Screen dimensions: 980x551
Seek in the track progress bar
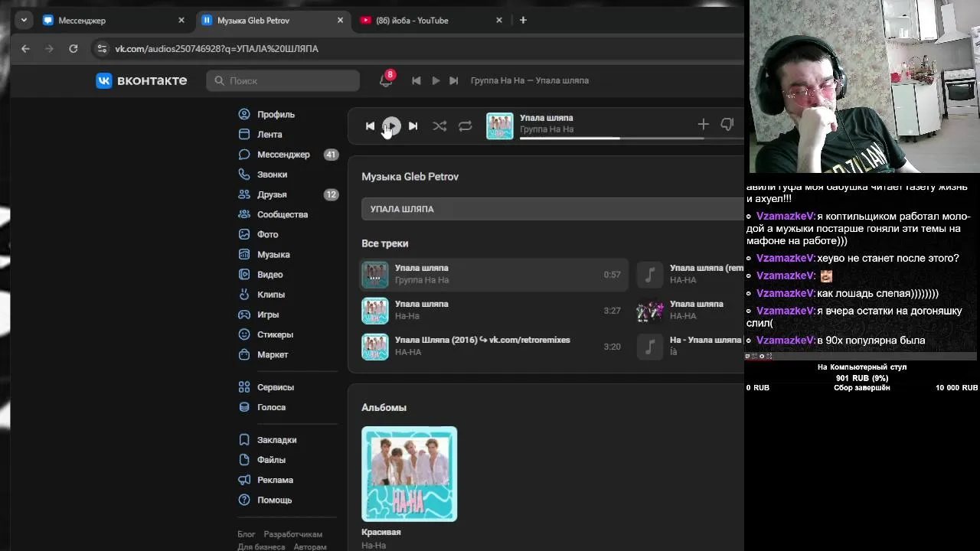611,139
